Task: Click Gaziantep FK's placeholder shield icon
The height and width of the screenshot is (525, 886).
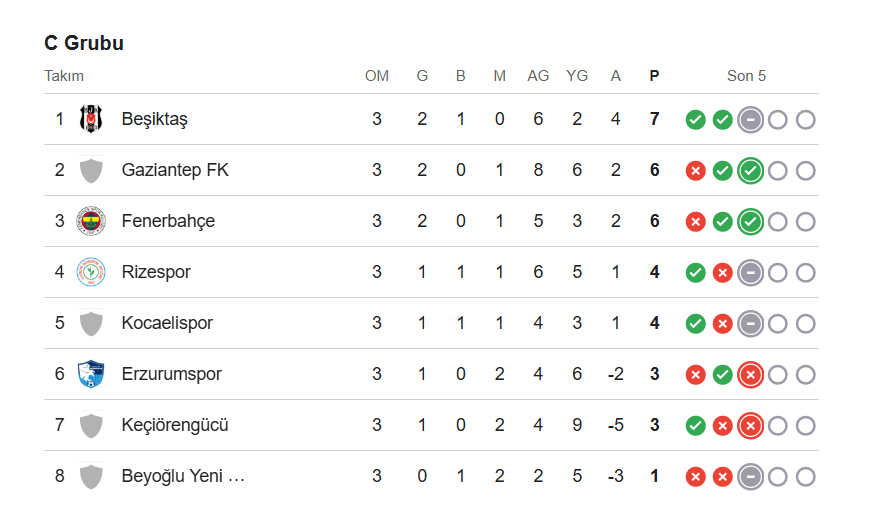Action: point(91,170)
